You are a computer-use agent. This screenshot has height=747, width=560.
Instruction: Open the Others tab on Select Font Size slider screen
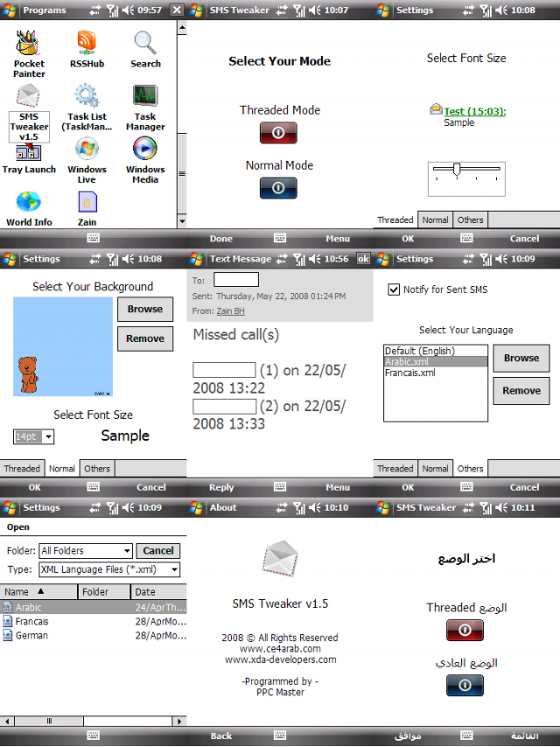click(x=471, y=220)
